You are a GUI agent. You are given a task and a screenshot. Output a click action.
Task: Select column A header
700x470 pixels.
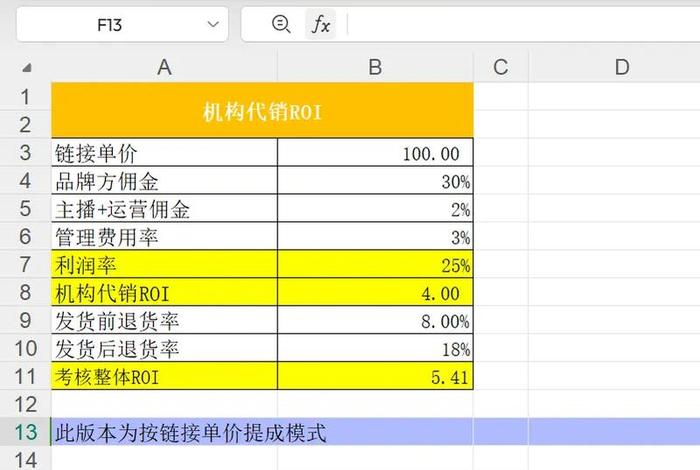pos(164,67)
